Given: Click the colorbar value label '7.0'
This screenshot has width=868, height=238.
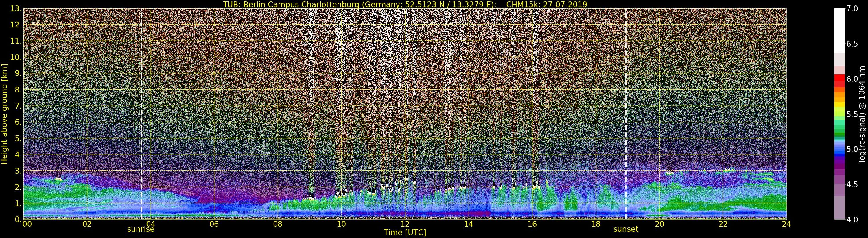Looking at the screenshot, I should point(852,9).
